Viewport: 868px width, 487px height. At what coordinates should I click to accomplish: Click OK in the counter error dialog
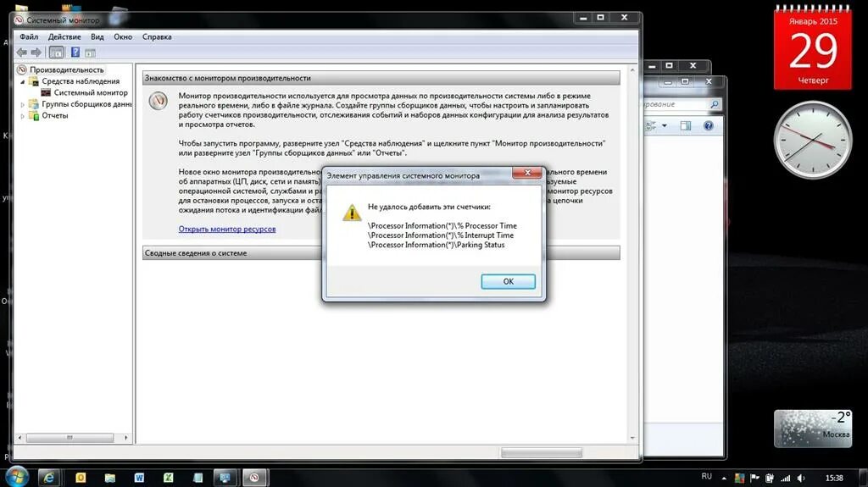508,281
